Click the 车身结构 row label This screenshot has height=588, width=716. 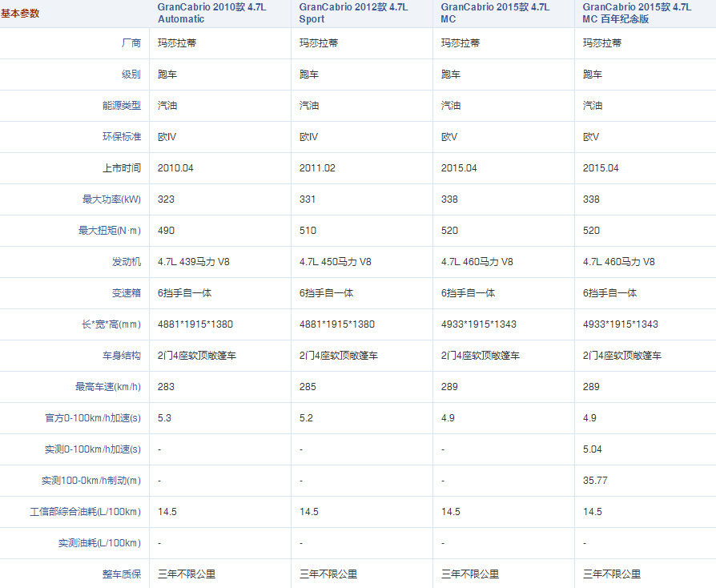tap(122, 356)
